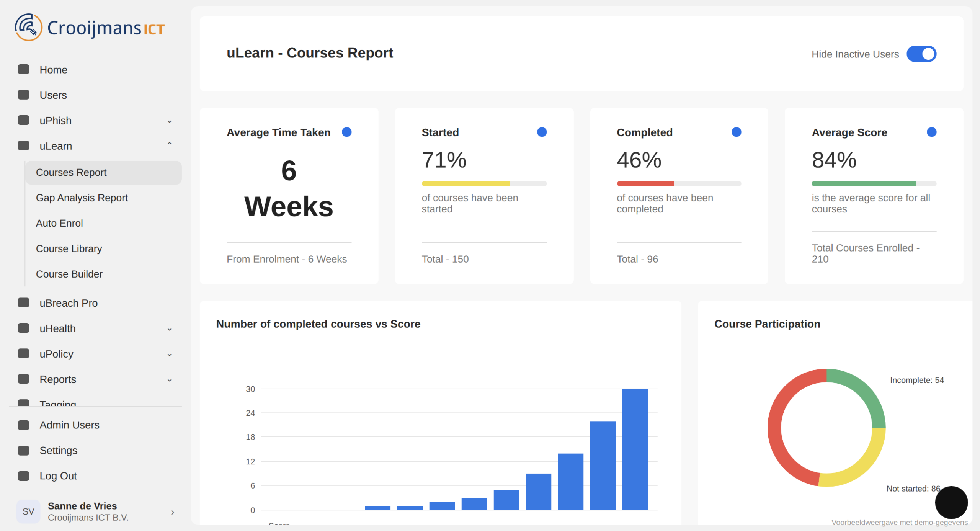Open Sanne de Vries account chevron
This screenshot has height=531, width=980.
point(172,512)
